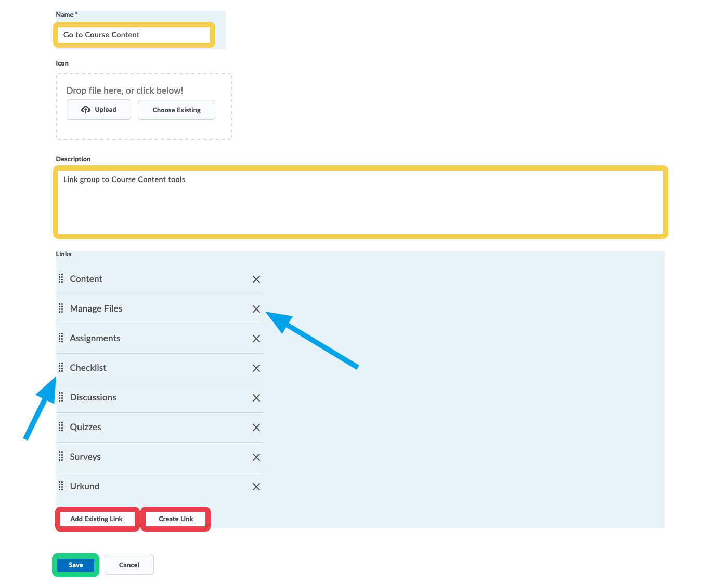Remove the Surveys link with X

256,457
